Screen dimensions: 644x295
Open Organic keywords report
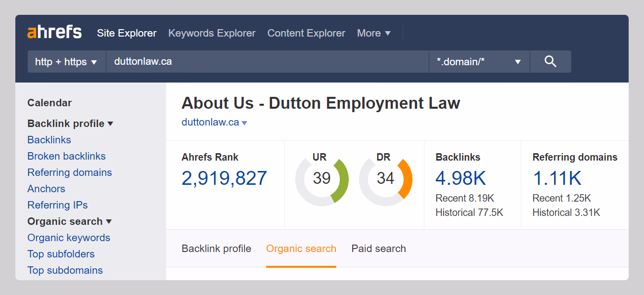(x=69, y=238)
